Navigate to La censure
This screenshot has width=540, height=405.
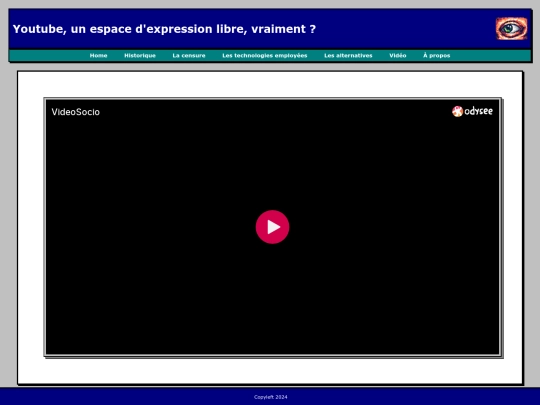pos(189,55)
